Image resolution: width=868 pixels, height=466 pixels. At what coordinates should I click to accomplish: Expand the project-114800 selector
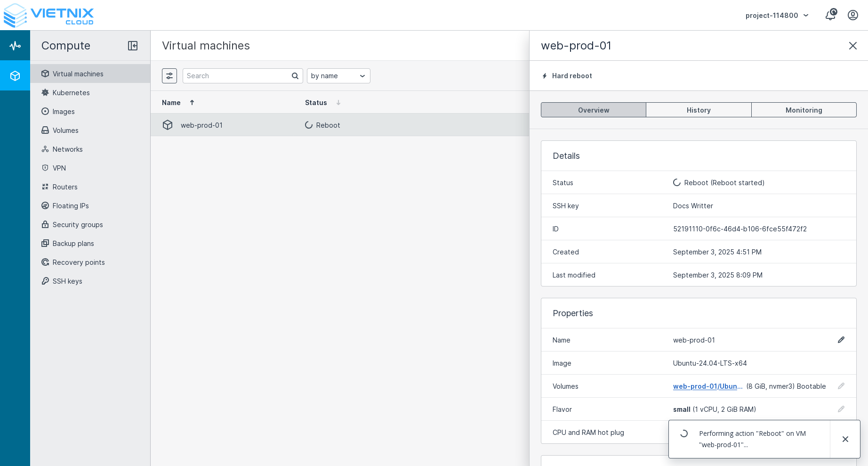[x=777, y=16]
